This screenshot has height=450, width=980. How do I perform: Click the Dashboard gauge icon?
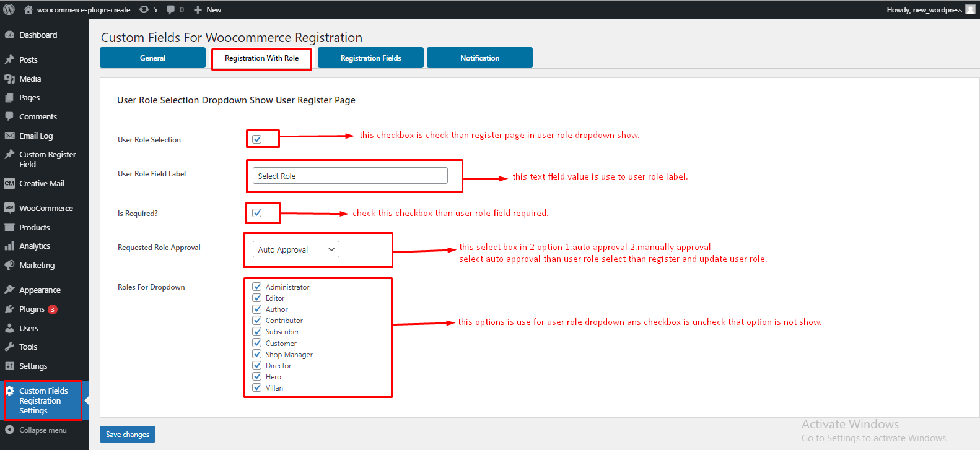pos(9,35)
